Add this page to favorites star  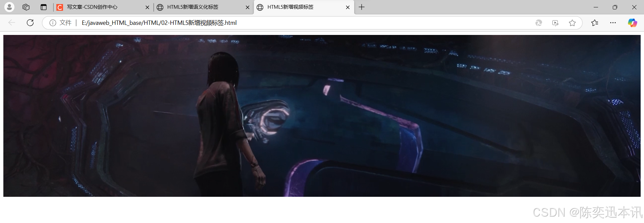click(572, 23)
